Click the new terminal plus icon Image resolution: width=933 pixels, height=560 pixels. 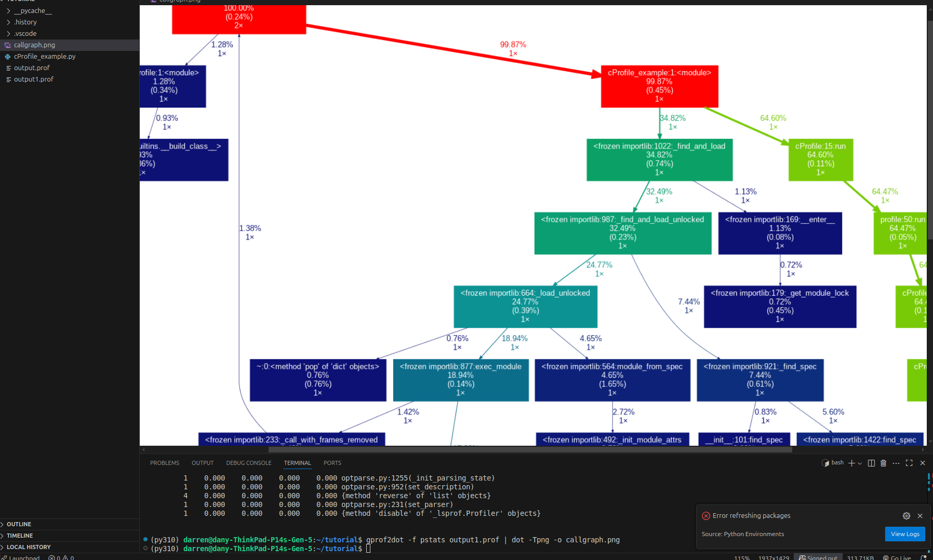coord(851,463)
